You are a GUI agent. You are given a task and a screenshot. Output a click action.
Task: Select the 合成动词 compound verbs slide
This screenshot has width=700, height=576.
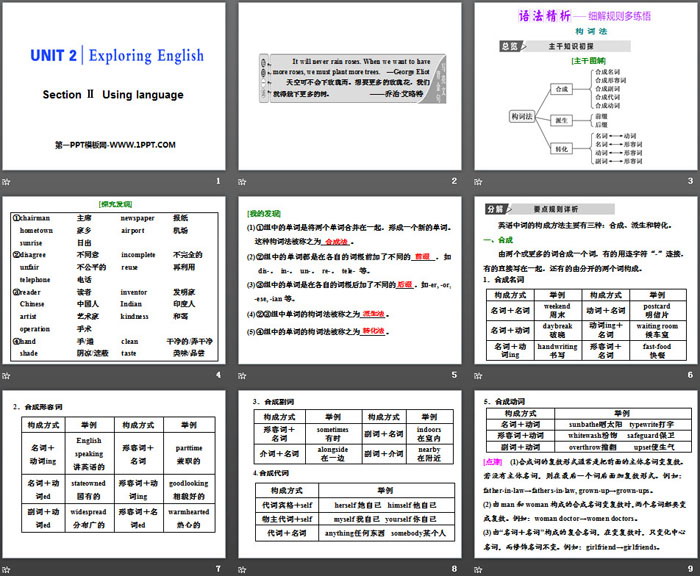(x=583, y=474)
